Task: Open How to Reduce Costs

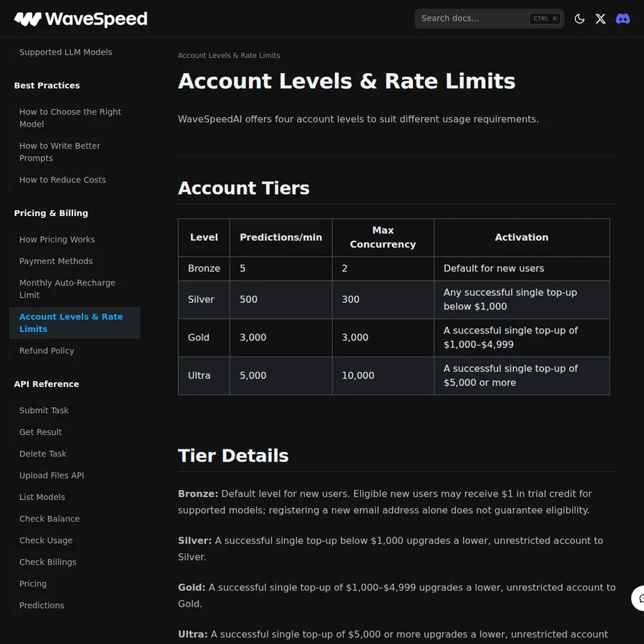Action: pyautogui.click(x=62, y=180)
